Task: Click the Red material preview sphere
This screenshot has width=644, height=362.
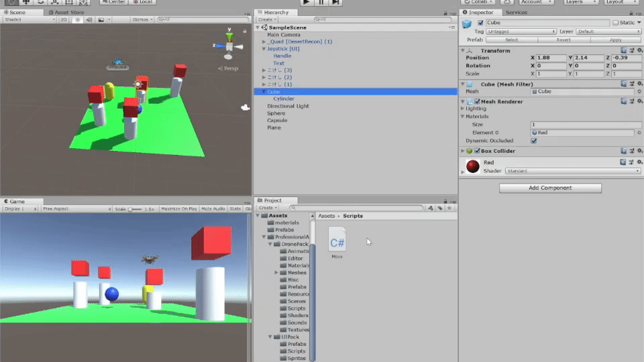Action: click(x=473, y=166)
